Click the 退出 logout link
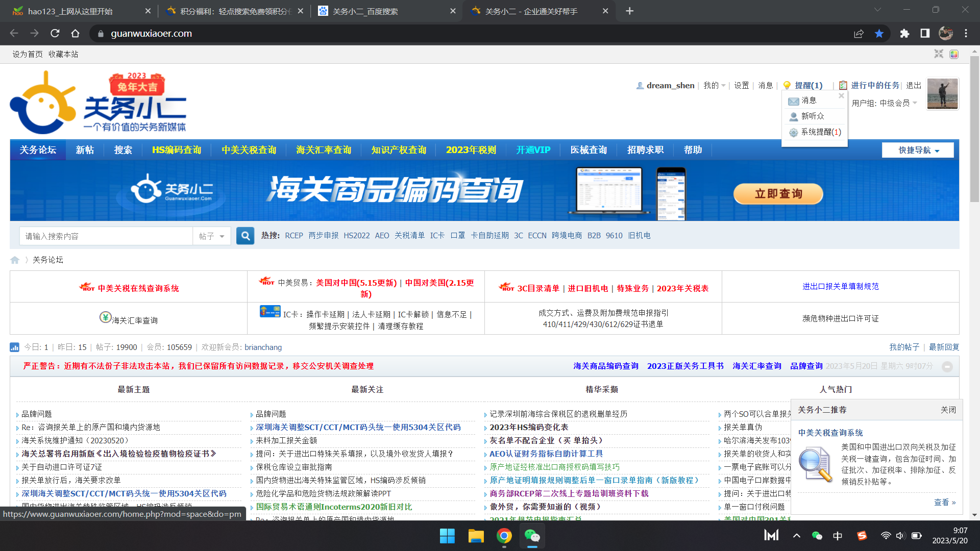Image resolution: width=980 pixels, height=551 pixels. tap(914, 86)
